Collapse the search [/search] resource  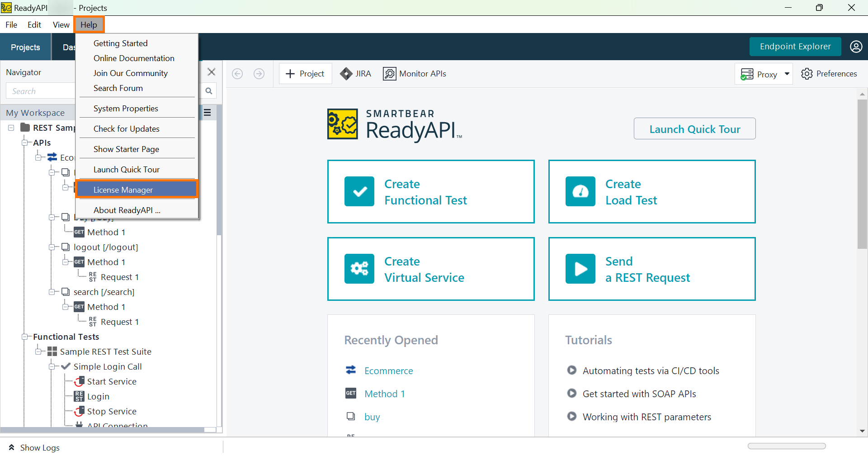(52, 292)
